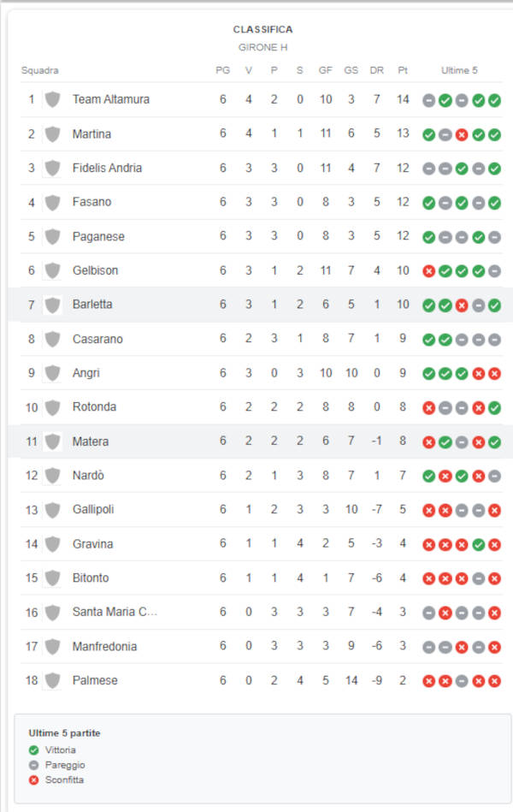
Task: Click the Pt column header
Action: pyautogui.click(x=403, y=70)
